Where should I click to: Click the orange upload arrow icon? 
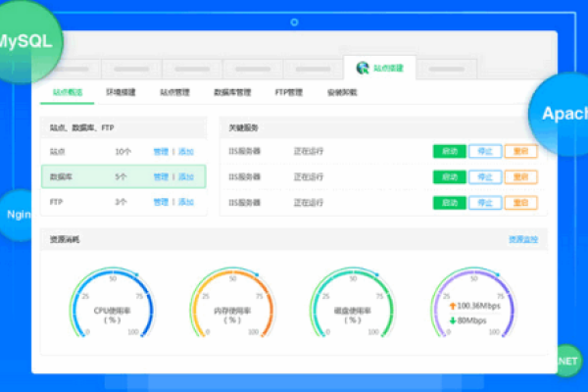452,306
